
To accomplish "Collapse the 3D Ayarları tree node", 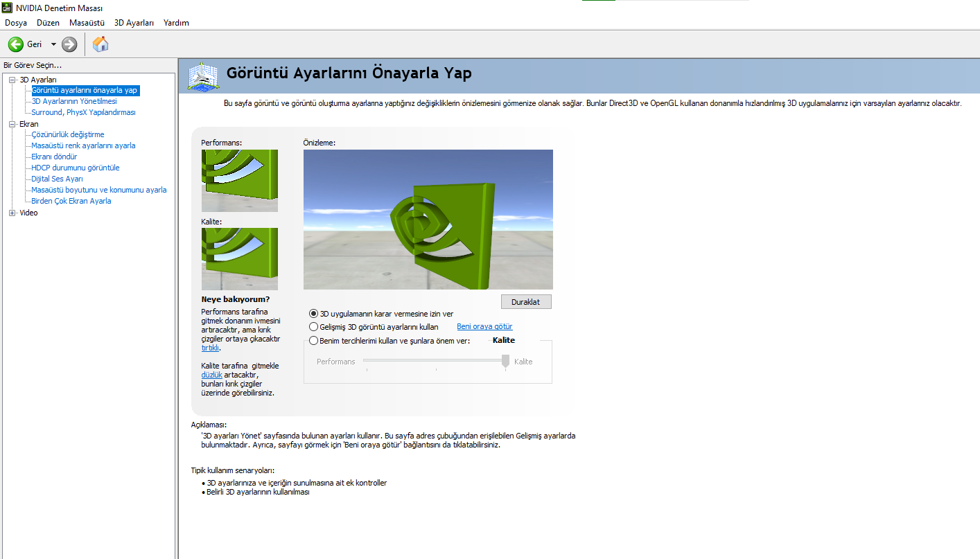I will (x=12, y=80).
